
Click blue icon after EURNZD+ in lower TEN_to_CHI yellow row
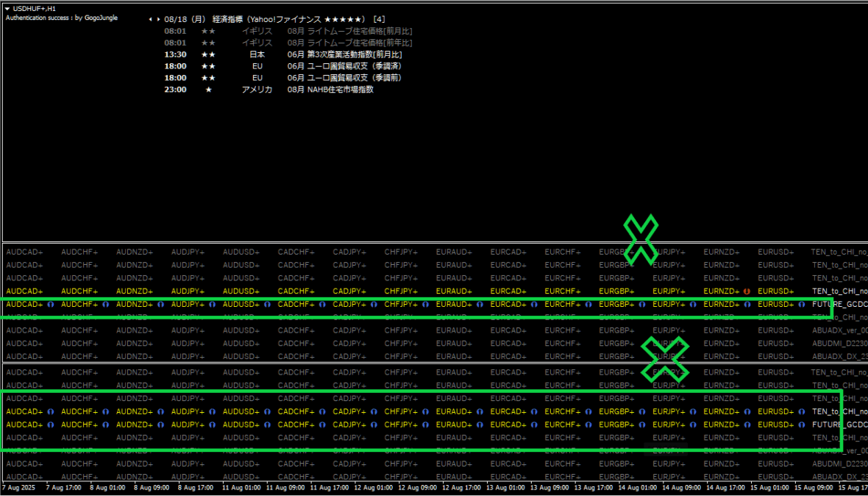pyautogui.click(x=747, y=411)
